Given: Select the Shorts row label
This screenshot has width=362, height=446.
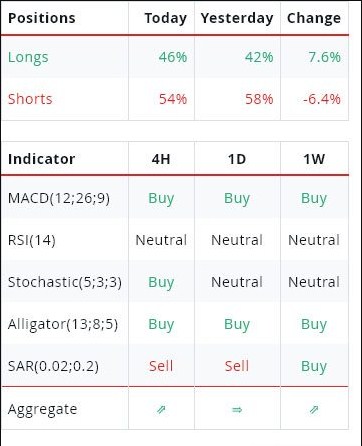Looking at the screenshot, I should click(30, 99).
